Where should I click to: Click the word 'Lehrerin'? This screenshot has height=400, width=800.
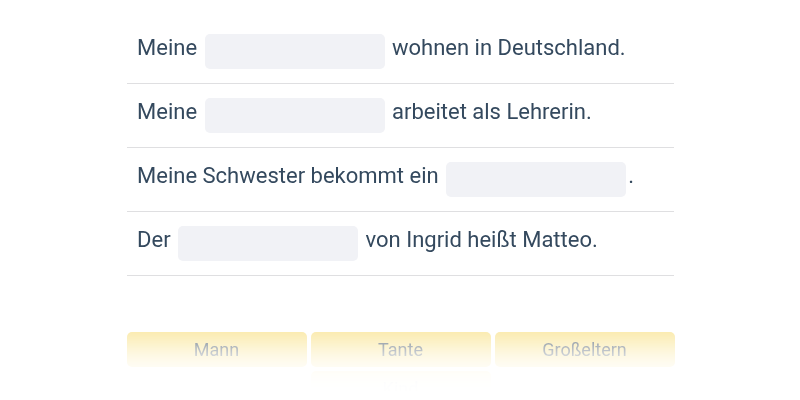pos(548,112)
